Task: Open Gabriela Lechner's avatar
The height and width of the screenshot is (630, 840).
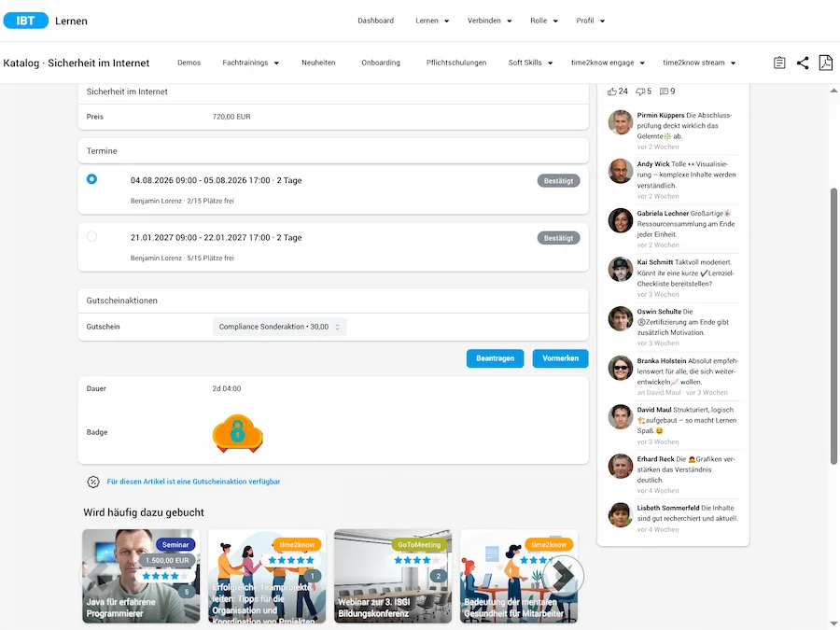Action: pos(621,220)
